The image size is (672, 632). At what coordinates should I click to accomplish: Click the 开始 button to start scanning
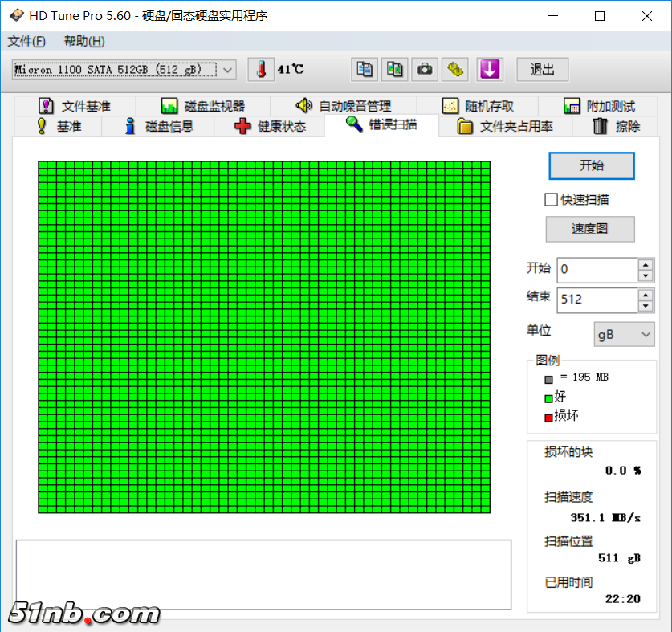tap(591, 165)
